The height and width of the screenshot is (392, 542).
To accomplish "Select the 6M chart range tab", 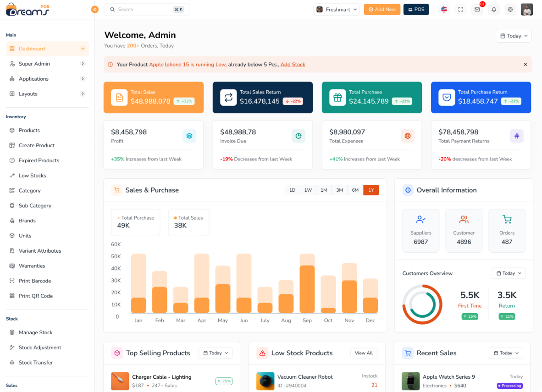I will coord(355,190).
